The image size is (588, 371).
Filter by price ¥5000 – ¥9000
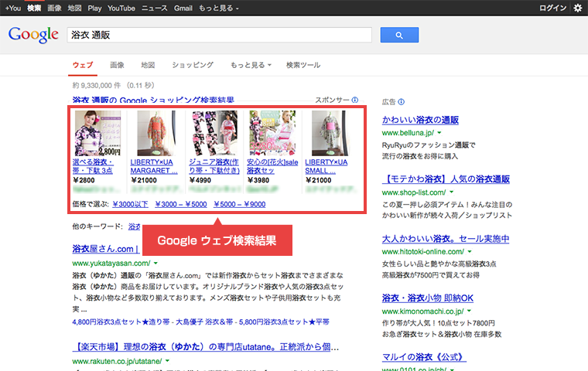240,204
